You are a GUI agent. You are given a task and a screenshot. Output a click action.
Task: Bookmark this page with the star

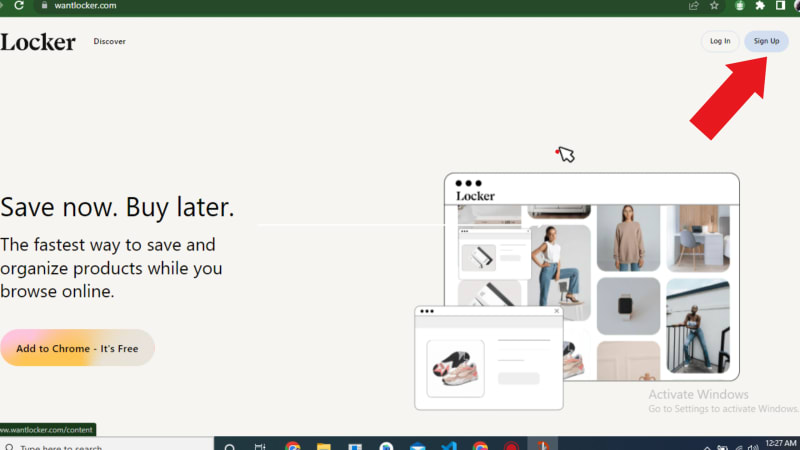click(714, 6)
